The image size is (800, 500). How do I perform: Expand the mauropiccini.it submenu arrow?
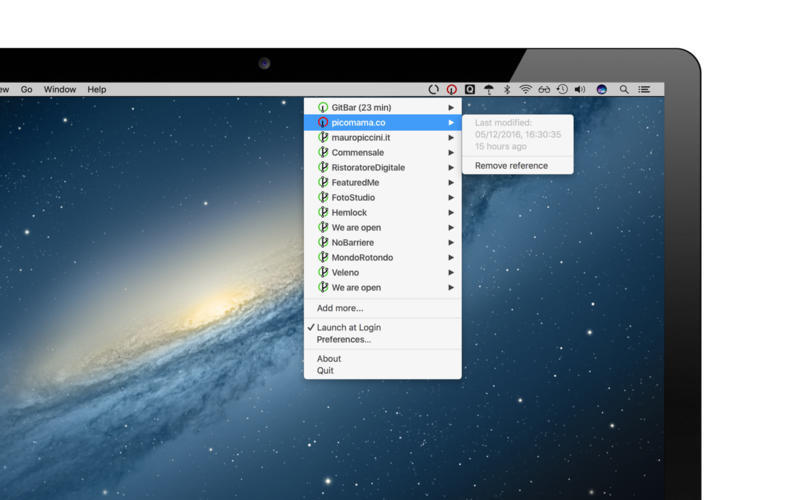(x=451, y=137)
